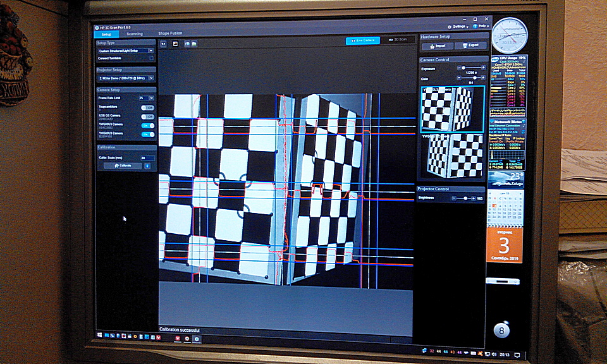Click the Brightness slider track
The width and height of the screenshot is (607, 364).
(x=464, y=198)
